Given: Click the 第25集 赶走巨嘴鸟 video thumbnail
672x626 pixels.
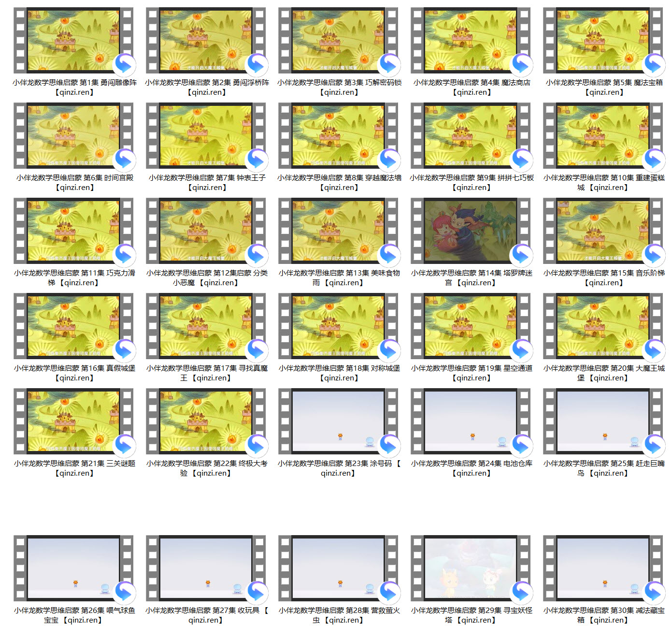Looking at the screenshot, I should pyautogui.click(x=603, y=422).
